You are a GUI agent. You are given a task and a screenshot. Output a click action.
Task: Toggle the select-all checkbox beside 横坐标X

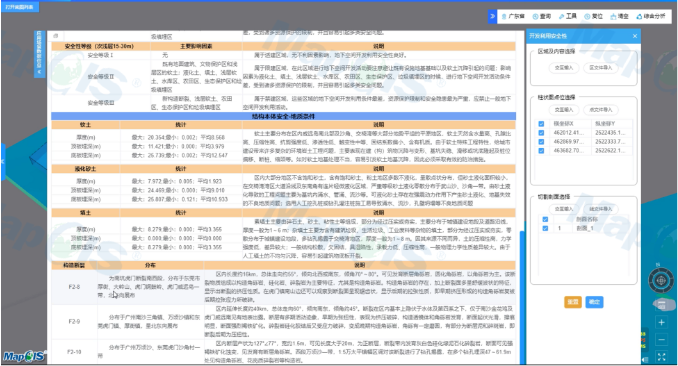(541, 124)
